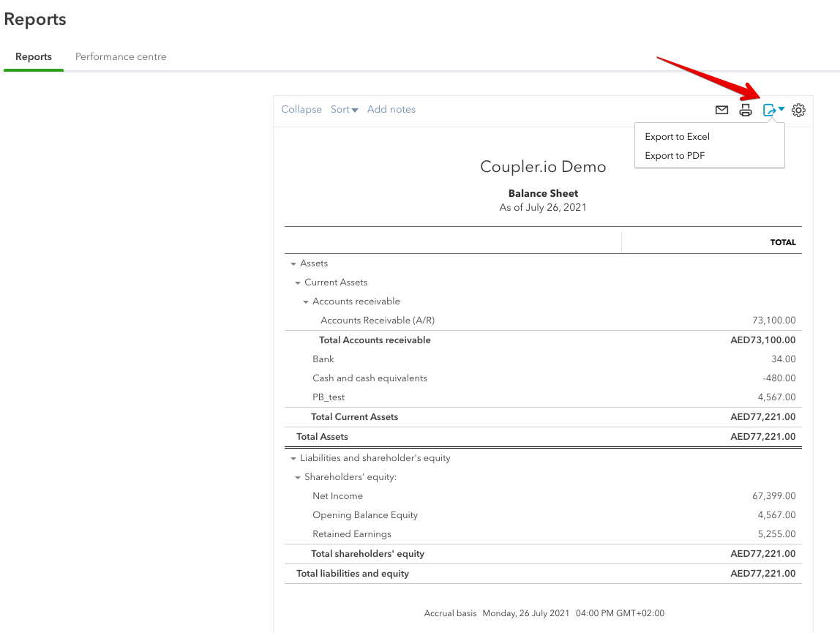Select Total shareholders' equity label
The image size is (840, 633).
[x=367, y=554]
